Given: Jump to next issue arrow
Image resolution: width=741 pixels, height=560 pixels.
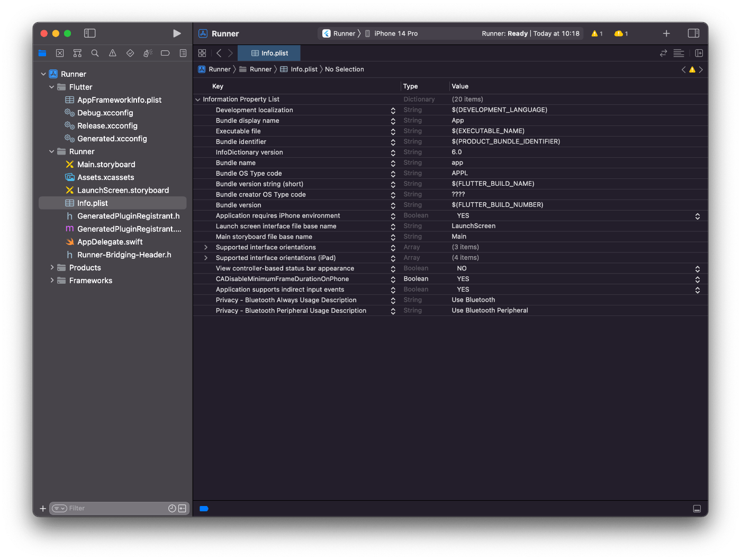Looking at the screenshot, I should (x=701, y=69).
